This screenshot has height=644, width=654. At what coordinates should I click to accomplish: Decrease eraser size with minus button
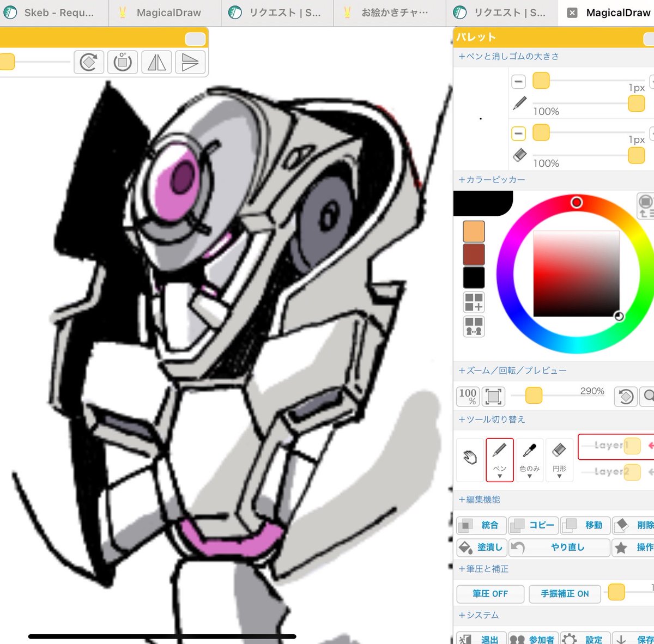(518, 133)
